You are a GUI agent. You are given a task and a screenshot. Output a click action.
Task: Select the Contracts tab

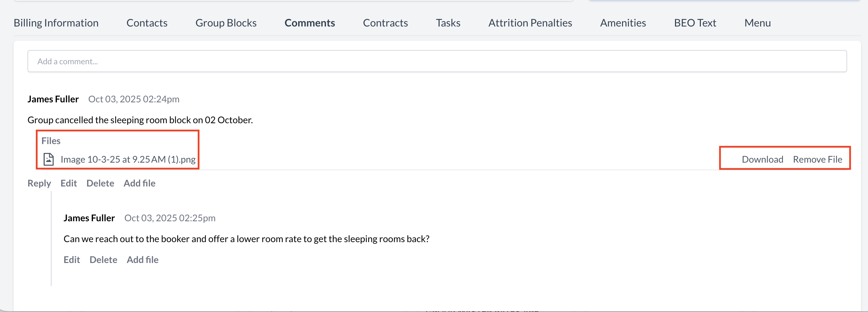click(385, 23)
